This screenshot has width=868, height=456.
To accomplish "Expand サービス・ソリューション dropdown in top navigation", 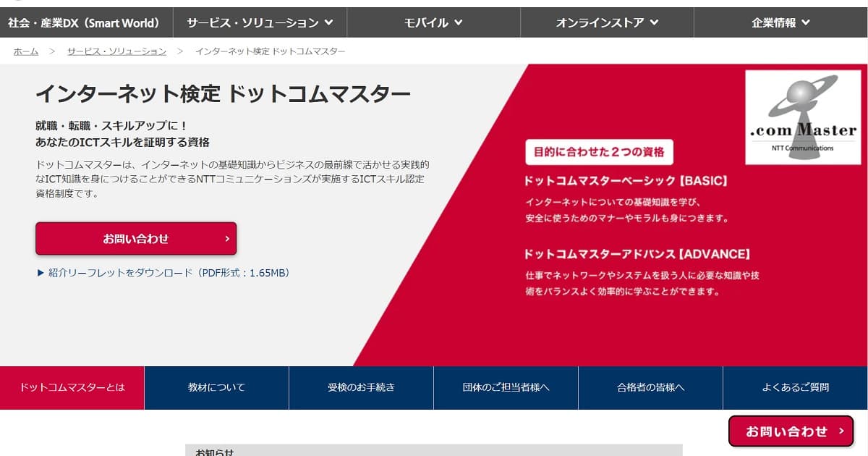I will click(260, 22).
